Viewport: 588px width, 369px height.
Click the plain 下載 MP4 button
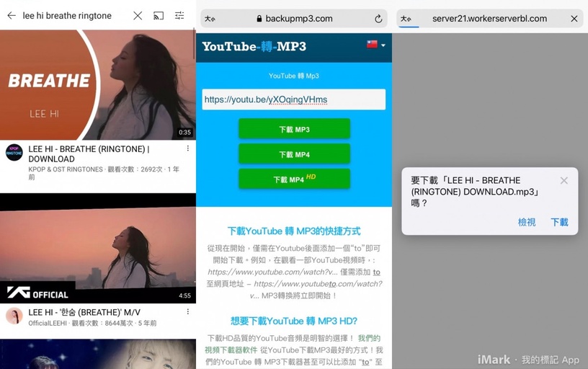pos(295,154)
